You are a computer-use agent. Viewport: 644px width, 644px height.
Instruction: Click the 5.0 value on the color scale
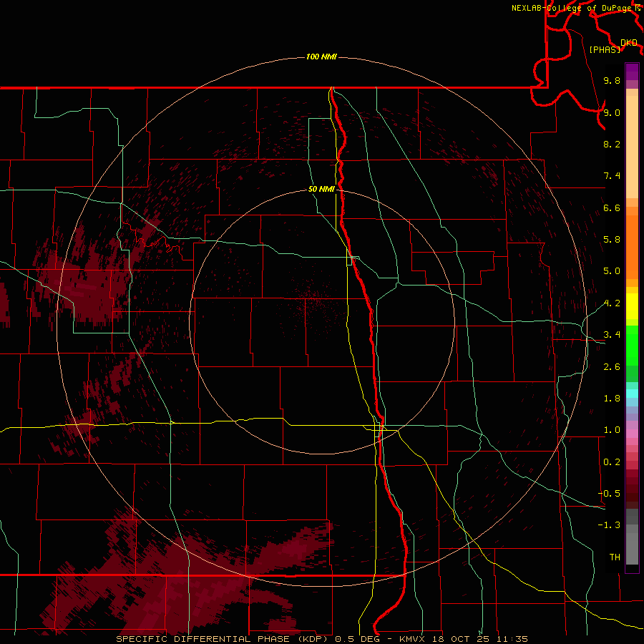[612, 271]
